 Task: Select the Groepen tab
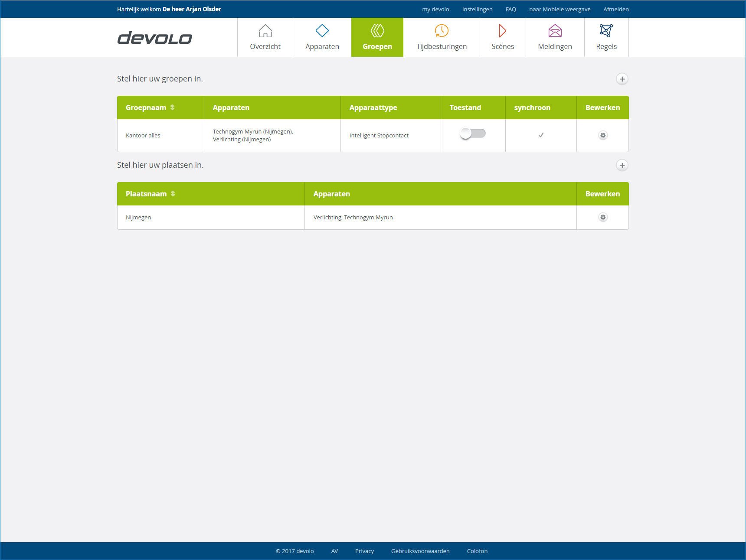point(377,37)
